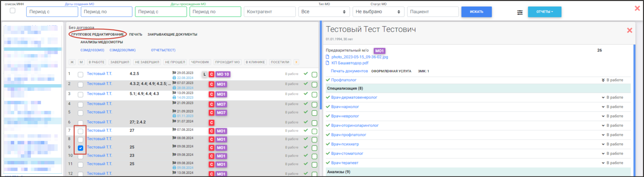The height and width of the screenshot is (177, 644).
Task: Close the patient card with red X
Action: (629, 30)
